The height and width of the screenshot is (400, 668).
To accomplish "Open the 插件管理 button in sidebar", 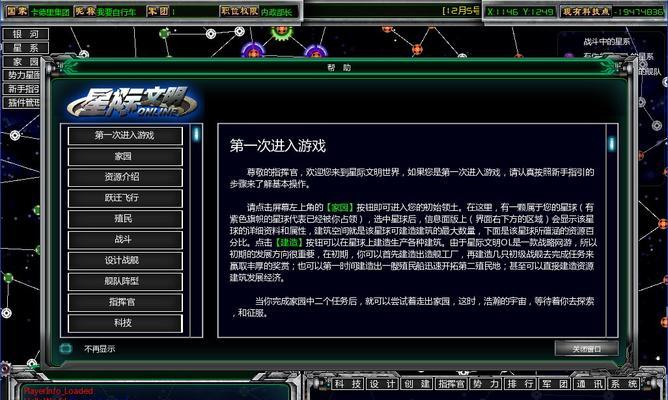I will tap(22, 102).
